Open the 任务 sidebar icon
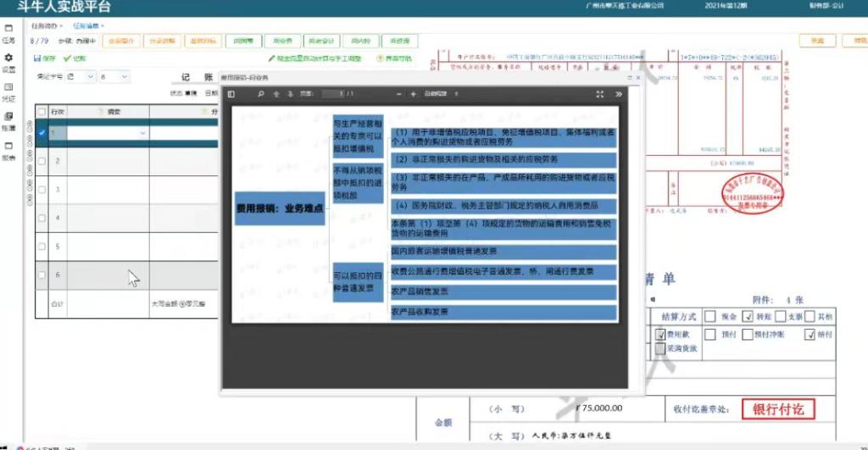Screen dimensions: 868x450 click(8, 32)
